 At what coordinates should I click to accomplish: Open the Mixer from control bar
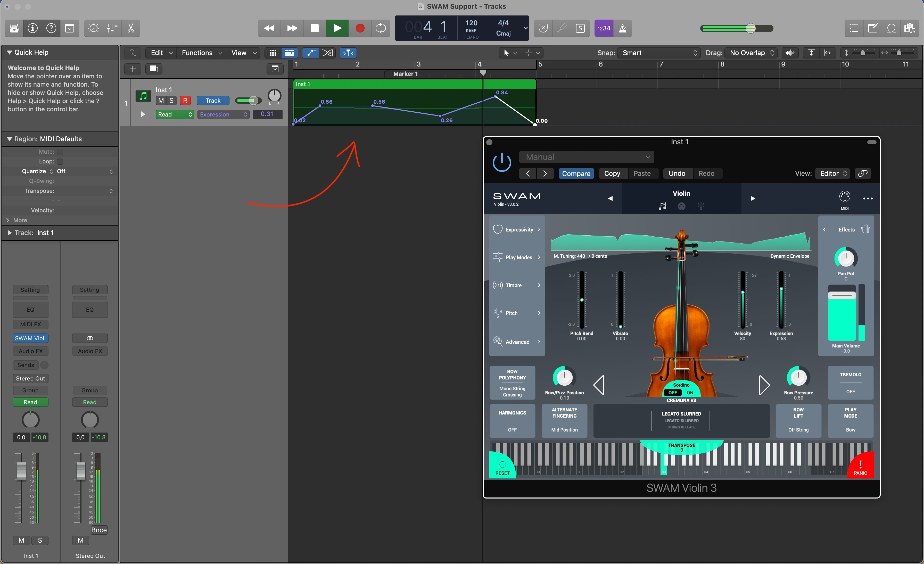[x=112, y=28]
